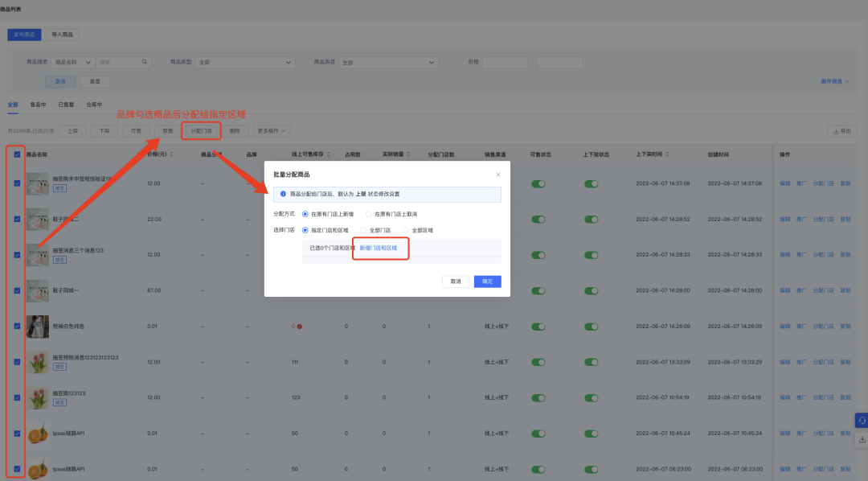The image size is (868, 481).
Task: Click the 确定 button in dialog
Action: tap(487, 282)
